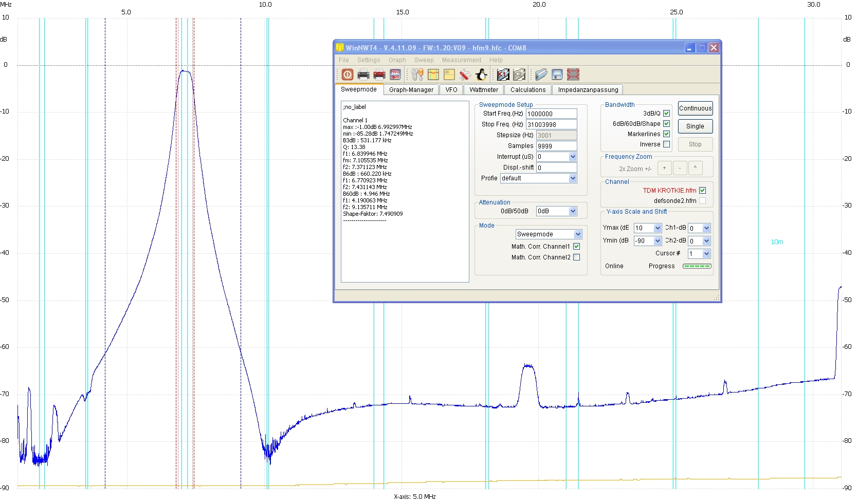Viewport: 858px width, 504px height.
Task: Click the printer icon in toolbar
Action: (363, 75)
